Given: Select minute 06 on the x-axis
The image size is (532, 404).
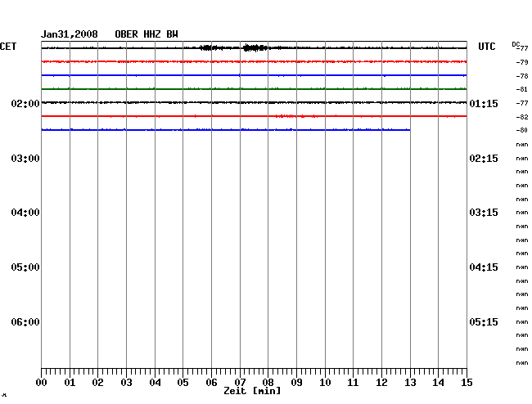Looking at the screenshot, I should tap(211, 383).
